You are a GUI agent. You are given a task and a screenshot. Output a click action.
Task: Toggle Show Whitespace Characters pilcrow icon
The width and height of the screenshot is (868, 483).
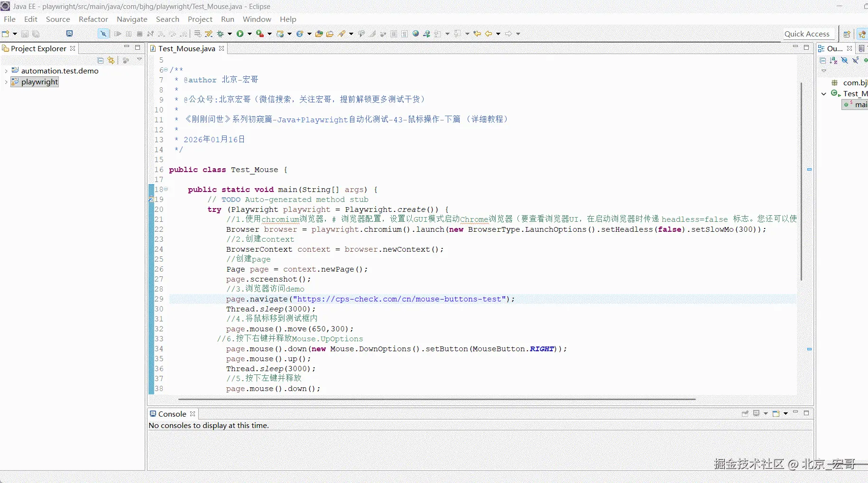(x=404, y=34)
